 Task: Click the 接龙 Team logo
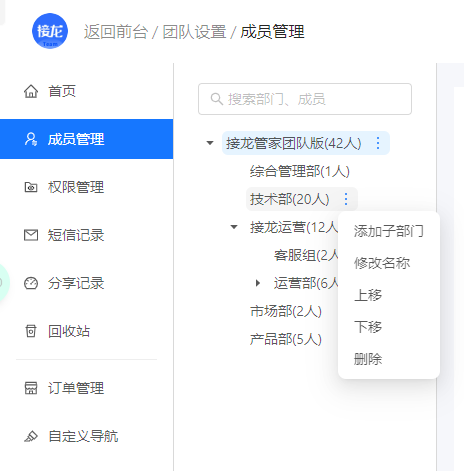[x=50, y=31]
